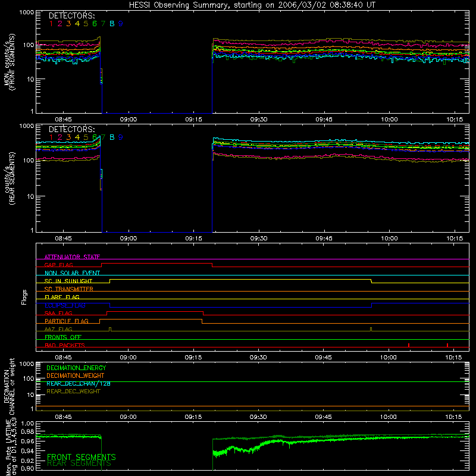Image resolution: width=476 pixels, height=476 pixels.
Task: Click 0.98 value on livetime y-axis
Action: (27, 431)
